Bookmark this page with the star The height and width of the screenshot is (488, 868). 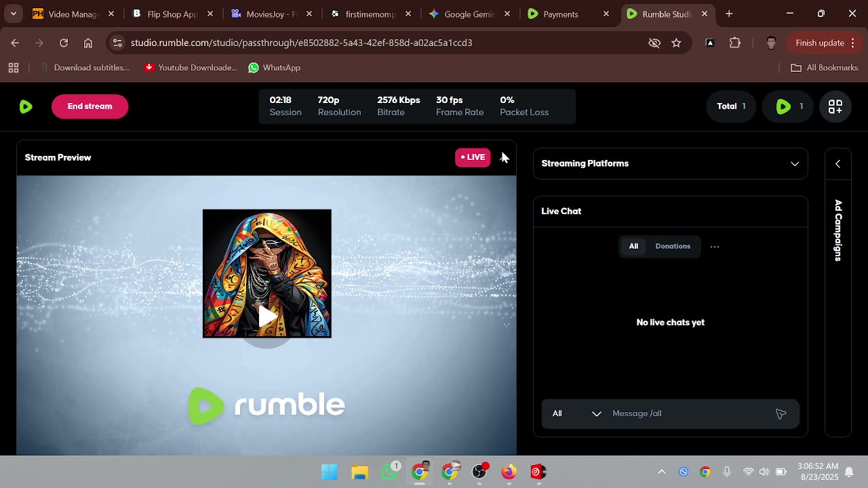(x=676, y=43)
